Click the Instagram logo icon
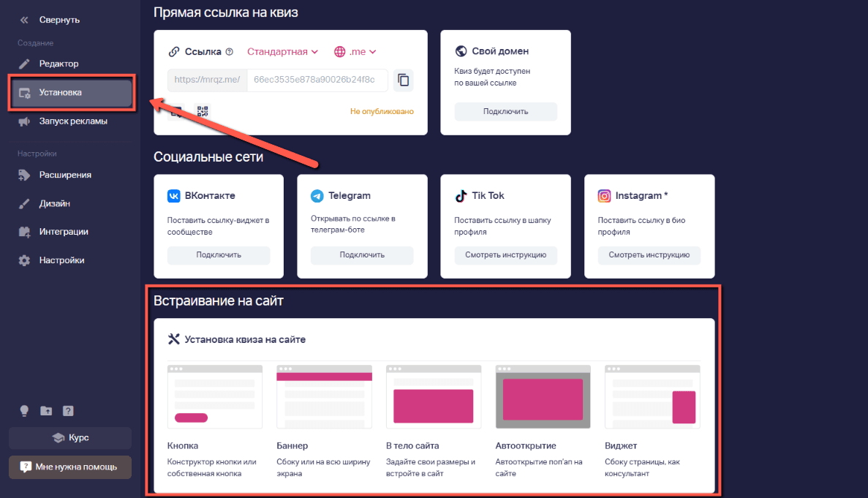 click(604, 196)
